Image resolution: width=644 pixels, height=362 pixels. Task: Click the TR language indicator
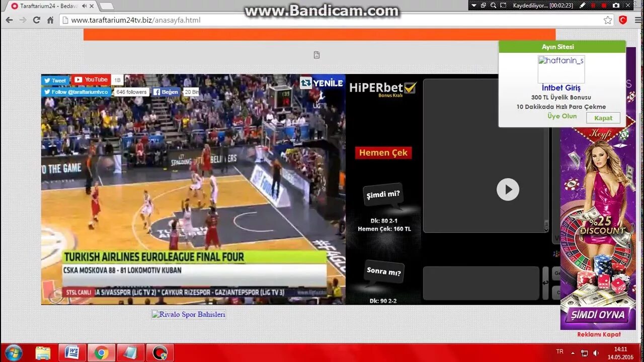coord(560,351)
